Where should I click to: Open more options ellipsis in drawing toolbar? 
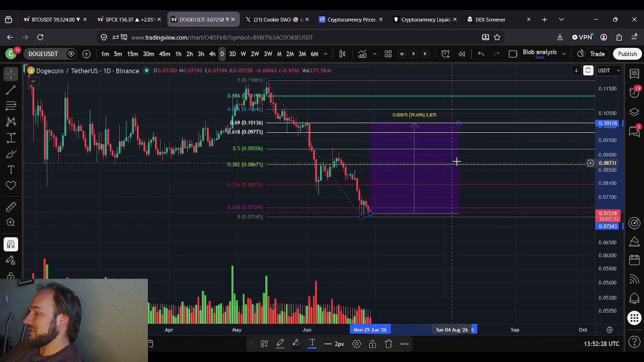[x=405, y=344]
